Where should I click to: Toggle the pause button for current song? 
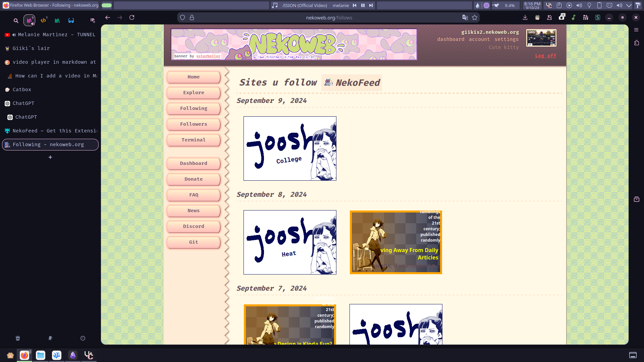362,5
